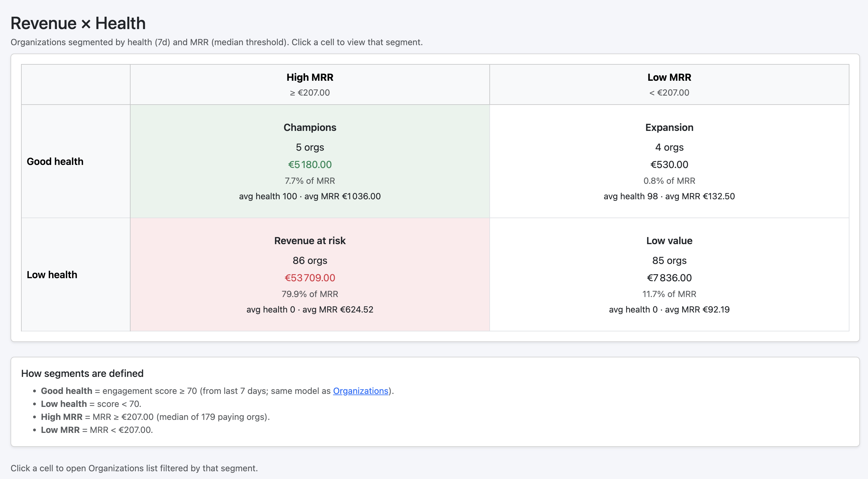The width and height of the screenshot is (868, 479).
Task: Click the €5 180.00 green MRR amount
Action: pos(310,165)
